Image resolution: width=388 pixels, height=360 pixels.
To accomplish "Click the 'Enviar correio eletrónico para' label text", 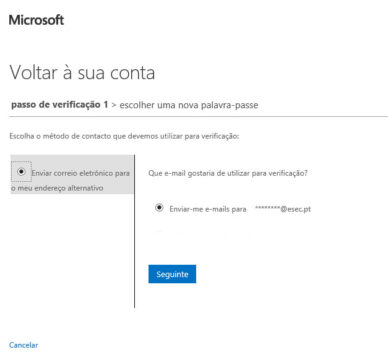I will 81,173.
